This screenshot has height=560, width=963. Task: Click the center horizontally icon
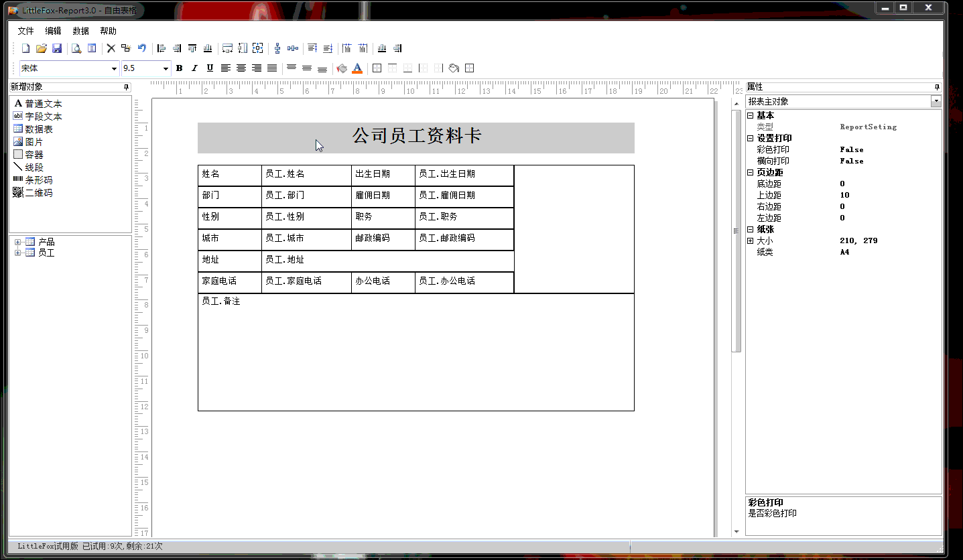293,48
